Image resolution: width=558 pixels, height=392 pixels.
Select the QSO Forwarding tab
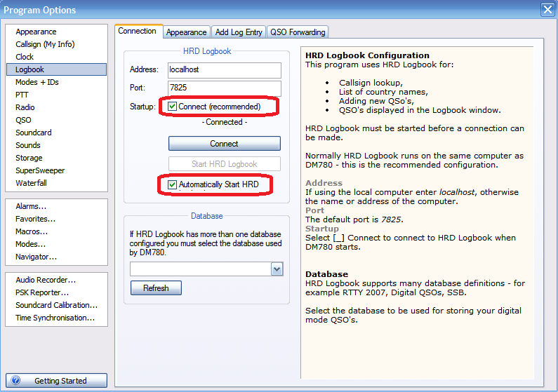297,32
